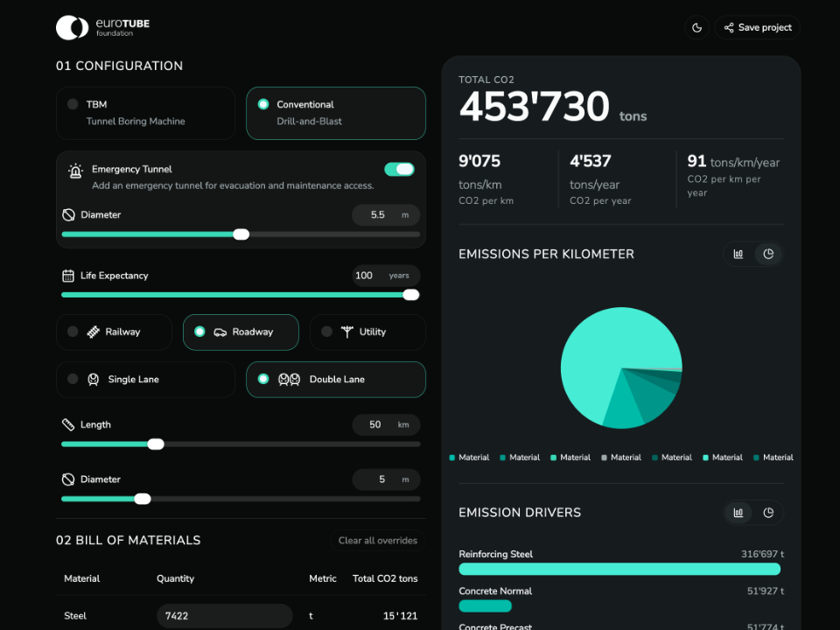Click the Emergency Tunnel siren icon
840x630 pixels.
(75, 171)
